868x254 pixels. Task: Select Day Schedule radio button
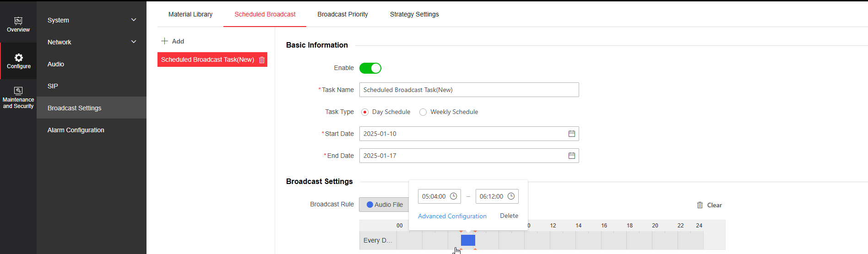click(x=365, y=112)
